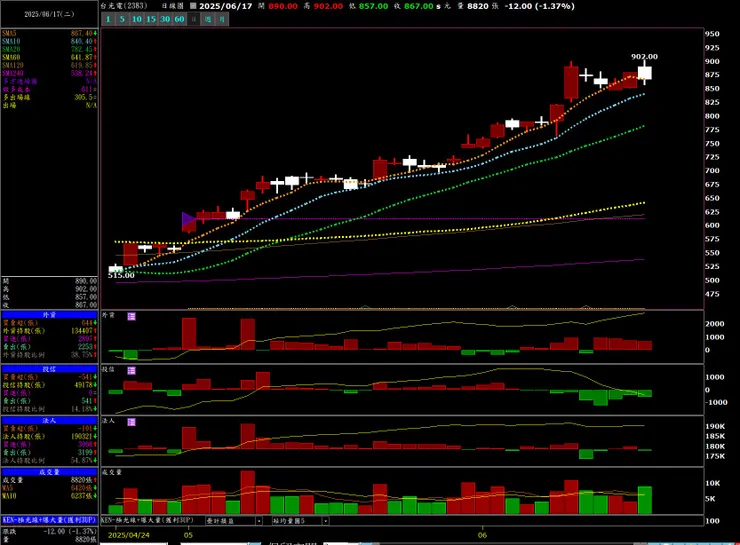Click the MA10 volume row in left panel

point(49,496)
